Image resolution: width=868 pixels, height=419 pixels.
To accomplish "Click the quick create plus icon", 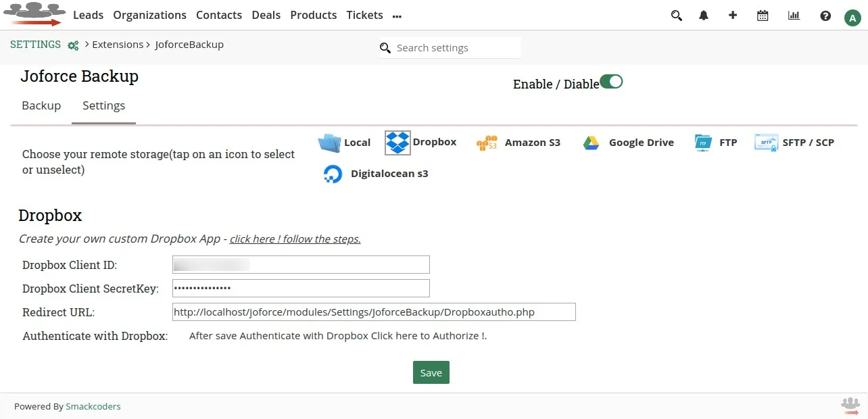I will [x=733, y=15].
